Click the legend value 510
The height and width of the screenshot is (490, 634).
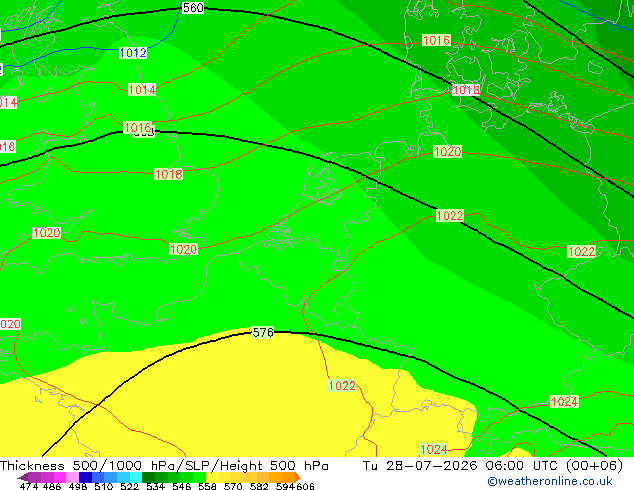[104, 486]
